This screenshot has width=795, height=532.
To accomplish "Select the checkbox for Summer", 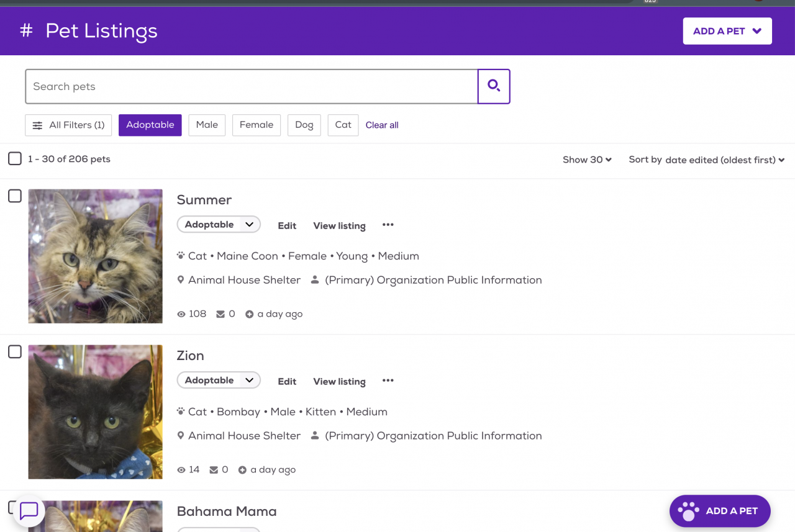I will 15,196.
